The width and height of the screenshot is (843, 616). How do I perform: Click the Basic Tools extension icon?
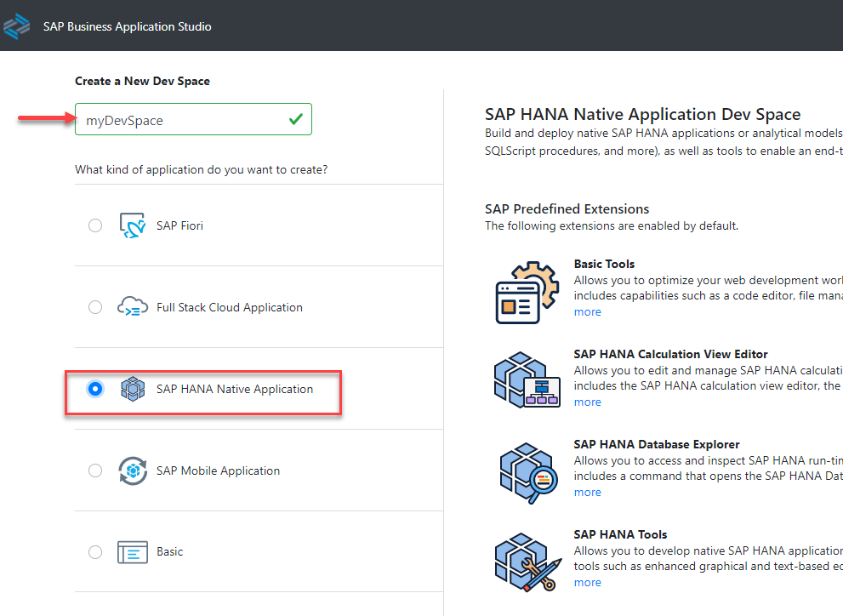click(x=527, y=292)
